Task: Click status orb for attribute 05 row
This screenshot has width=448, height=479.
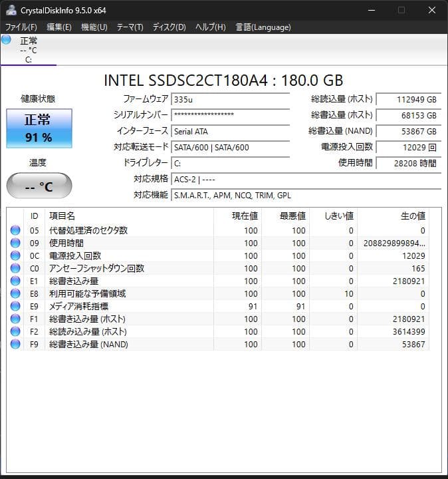Action: click(x=15, y=230)
